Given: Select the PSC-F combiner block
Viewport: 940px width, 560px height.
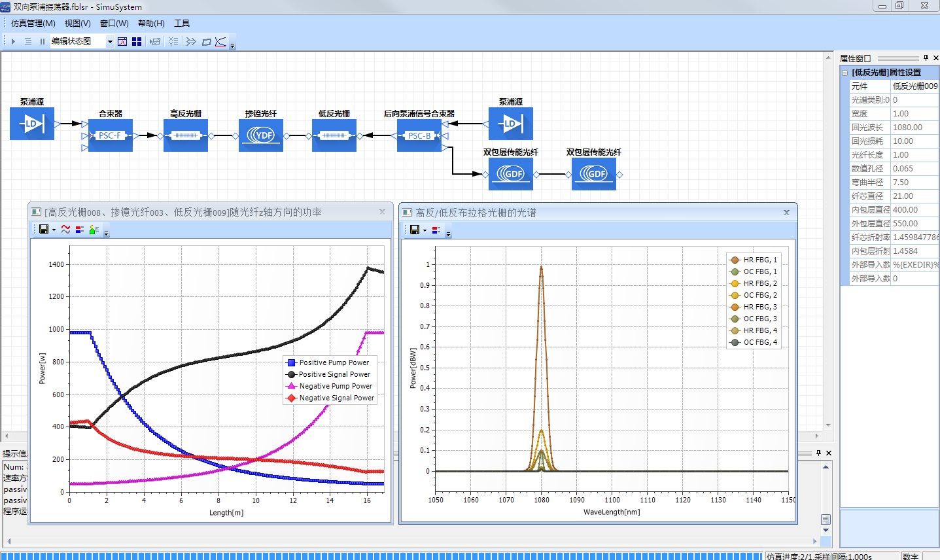Looking at the screenshot, I should click(x=110, y=135).
